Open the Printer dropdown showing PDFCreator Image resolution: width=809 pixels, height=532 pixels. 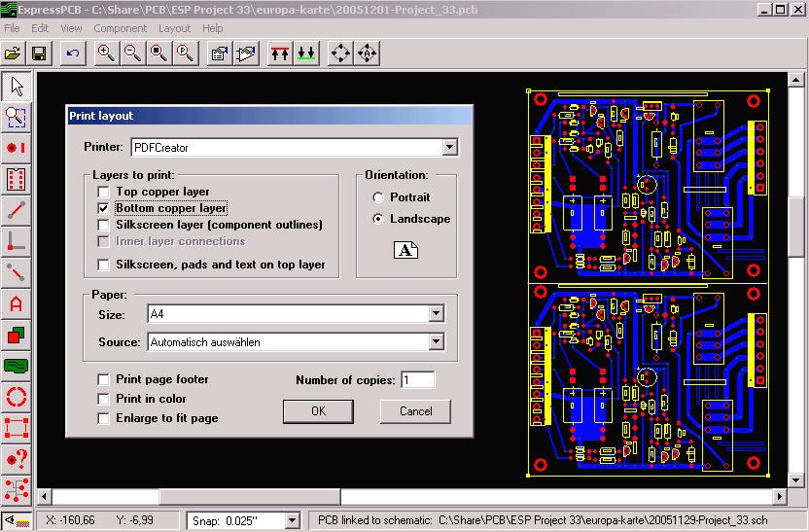pos(449,148)
